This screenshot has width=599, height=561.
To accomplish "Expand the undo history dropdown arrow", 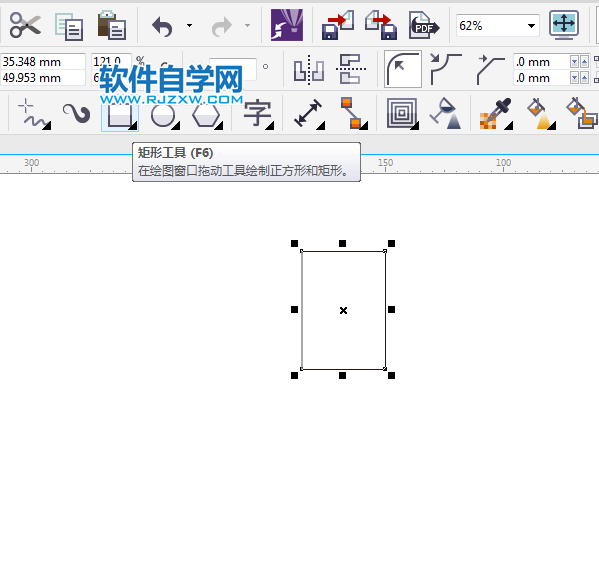I will tap(189, 26).
